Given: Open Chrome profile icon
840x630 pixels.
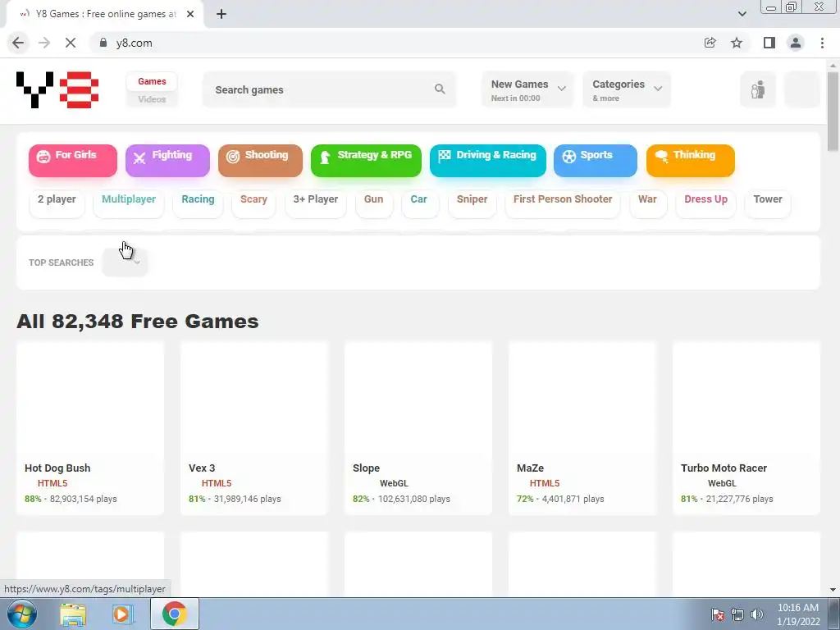Looking at the screenshot, I should [x=796, y=43].
